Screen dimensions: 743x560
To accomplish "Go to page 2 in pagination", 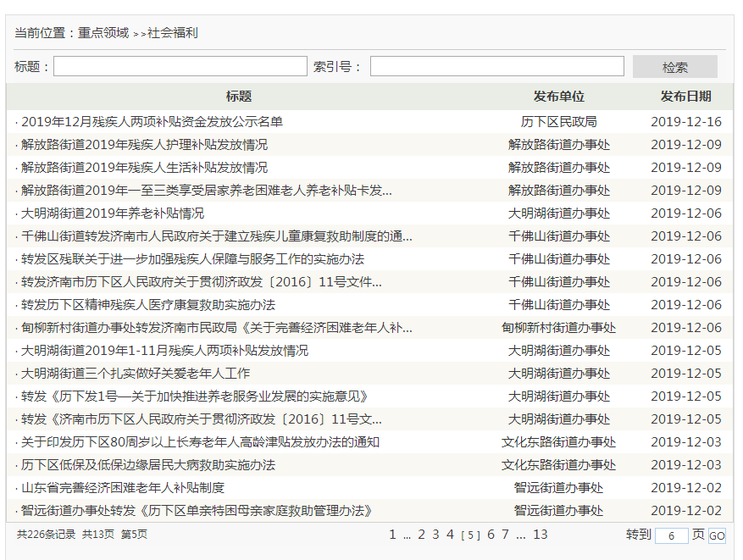I will (x=421, y=535).
